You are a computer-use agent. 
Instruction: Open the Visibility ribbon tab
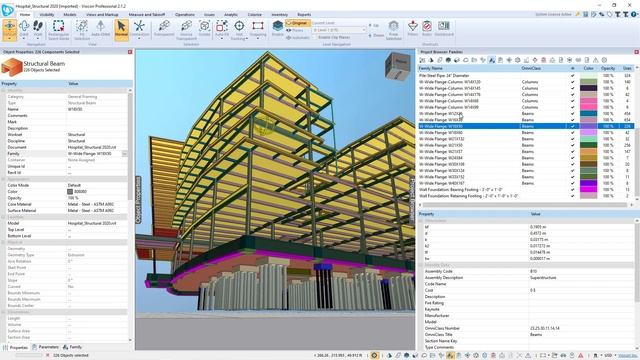pos(47,14)
